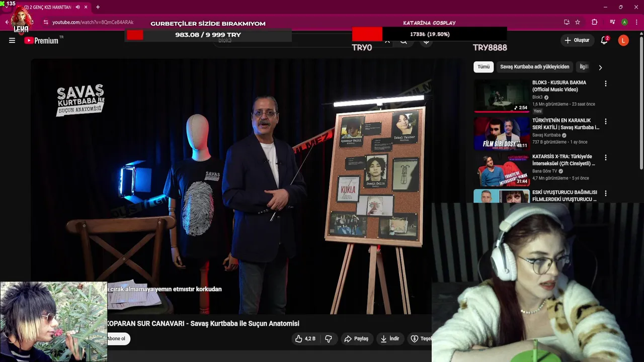Click the Blok3 channel name under video

click(x=537, y=97)
